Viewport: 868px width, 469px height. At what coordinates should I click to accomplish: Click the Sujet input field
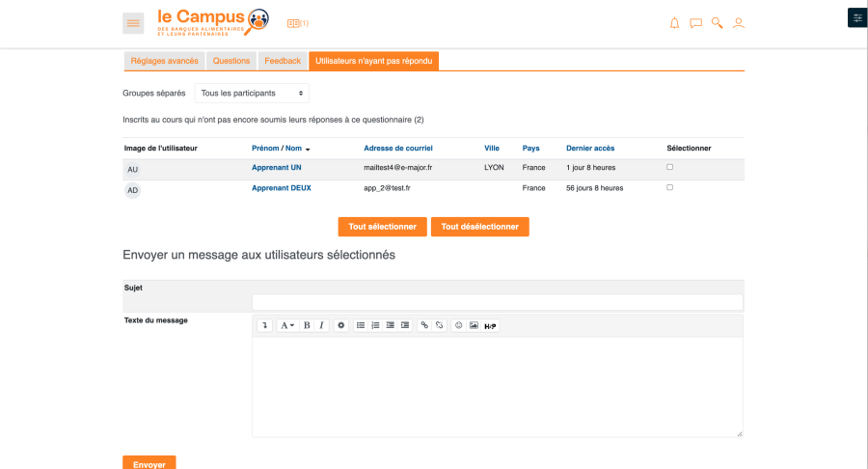[x=497, y=302]
